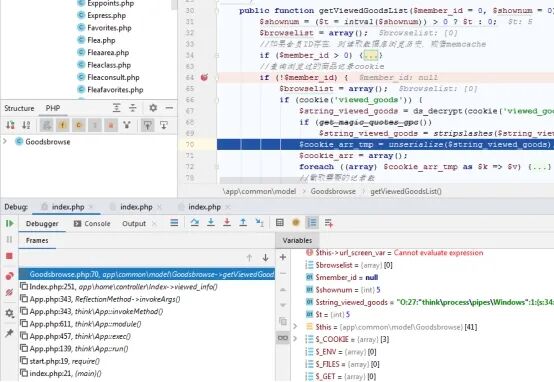Toggle Mute Breakpoints in debug sidebar
The width and height of the screenshot is (554, 382).
point(10,293)
